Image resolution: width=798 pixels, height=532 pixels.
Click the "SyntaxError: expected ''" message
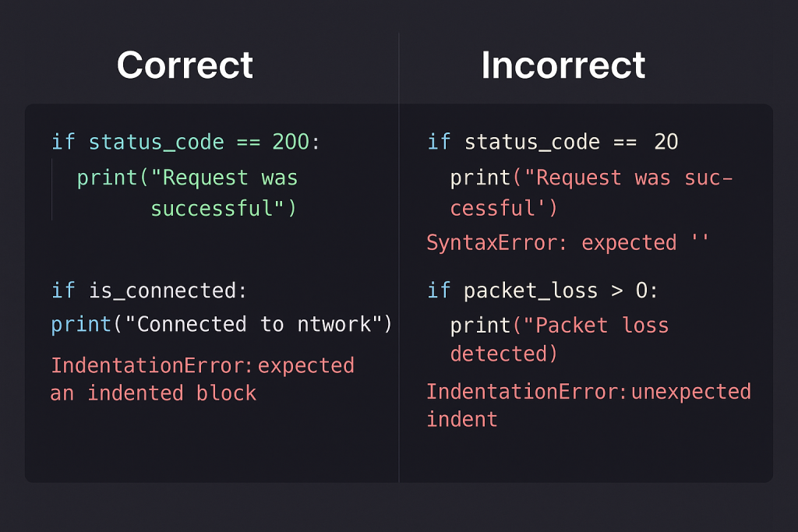pos(567,242)
